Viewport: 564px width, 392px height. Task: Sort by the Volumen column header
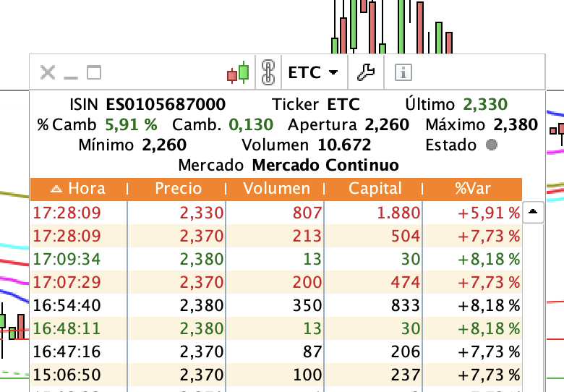pos(275,189)
